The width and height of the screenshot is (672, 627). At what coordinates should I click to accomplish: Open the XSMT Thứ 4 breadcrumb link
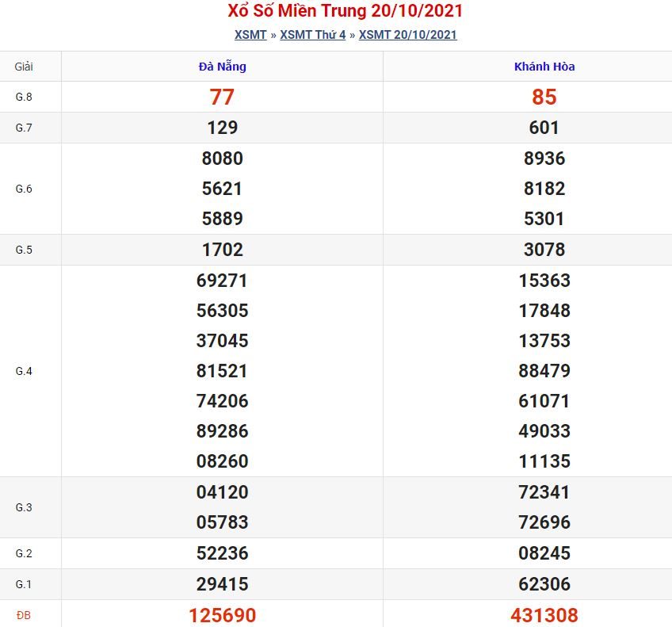coord(312,35)
